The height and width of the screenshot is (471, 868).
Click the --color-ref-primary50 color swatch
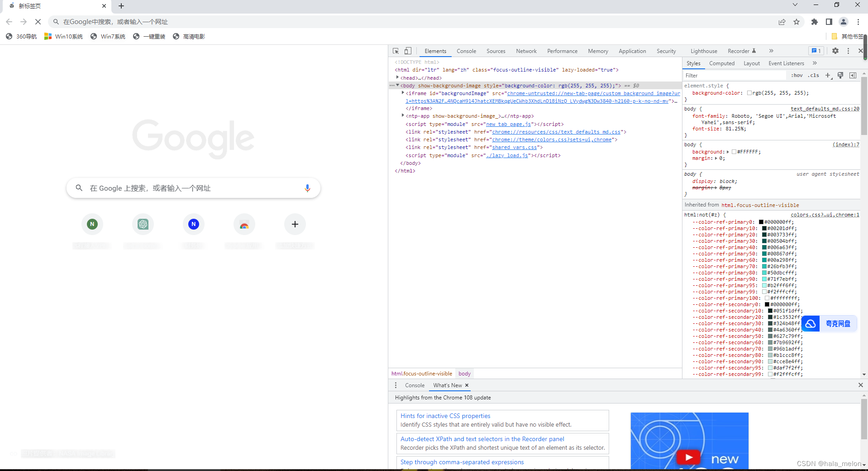point(764,254)
